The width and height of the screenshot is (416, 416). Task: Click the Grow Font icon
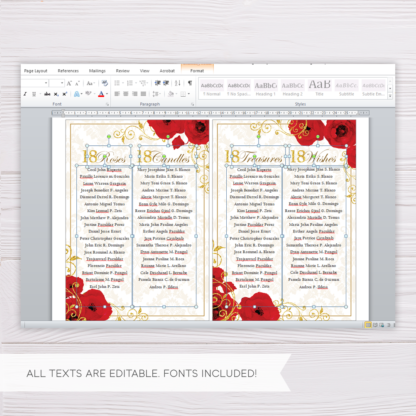pyautogui.click(x=69, y=83)
